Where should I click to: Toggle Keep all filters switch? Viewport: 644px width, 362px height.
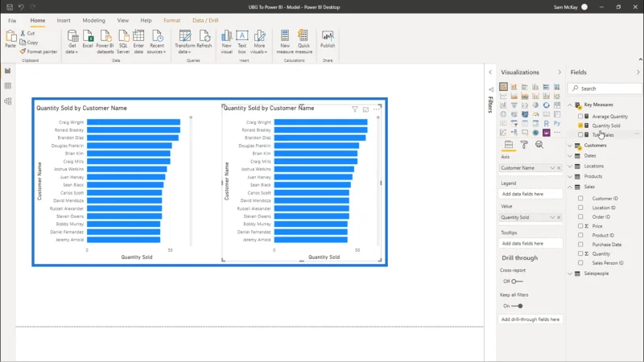517,306
